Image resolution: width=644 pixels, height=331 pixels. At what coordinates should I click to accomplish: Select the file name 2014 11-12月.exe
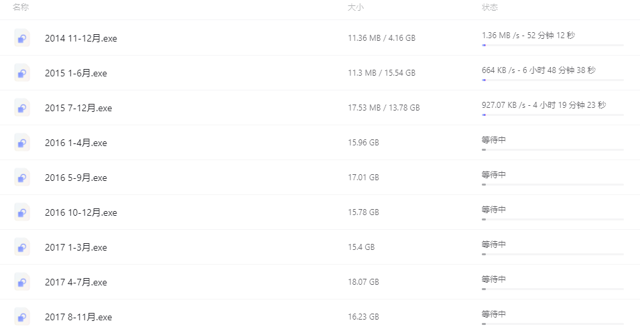pos(81,38)
